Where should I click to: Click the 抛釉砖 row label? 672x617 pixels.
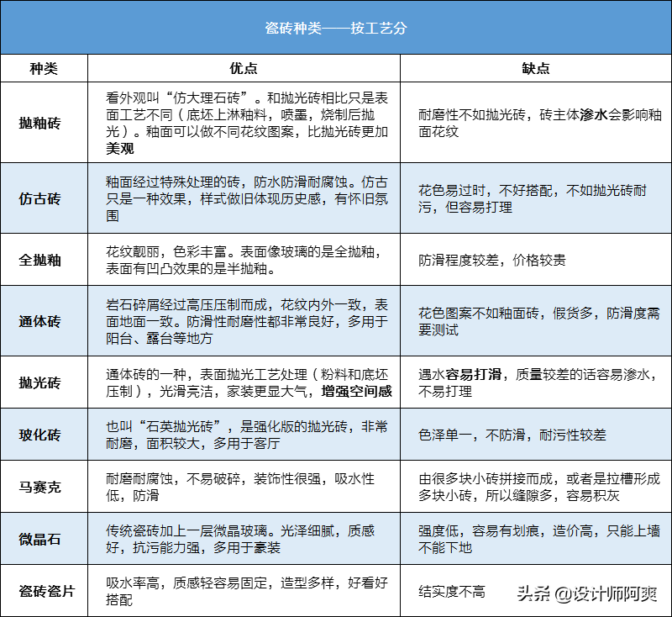(39, 123)
